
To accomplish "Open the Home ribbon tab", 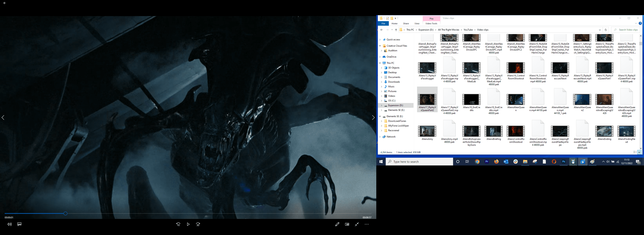I will 395,23.
